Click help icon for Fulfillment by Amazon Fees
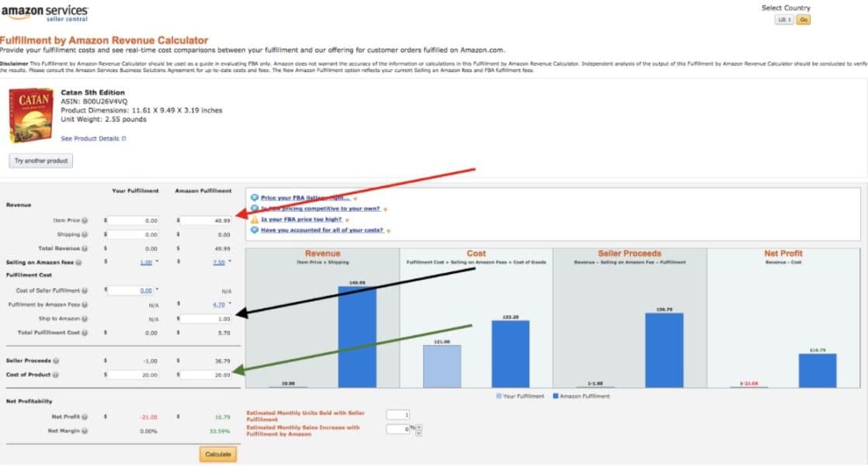 (85, 305)
